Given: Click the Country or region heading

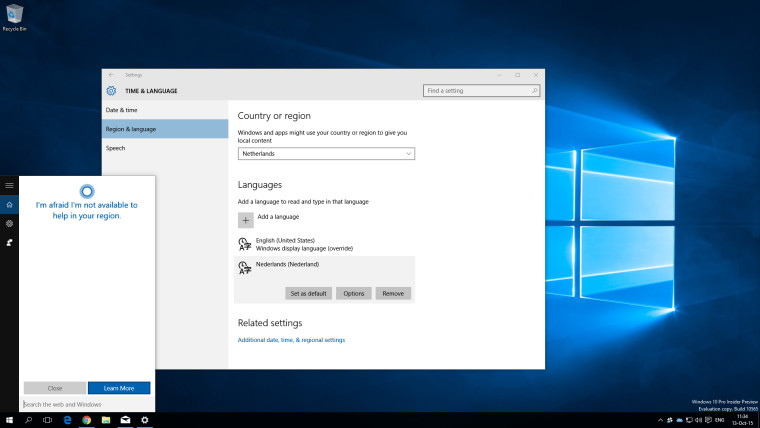Looking at the screenshot, I should pyautogui.click(x=274, y=116).
